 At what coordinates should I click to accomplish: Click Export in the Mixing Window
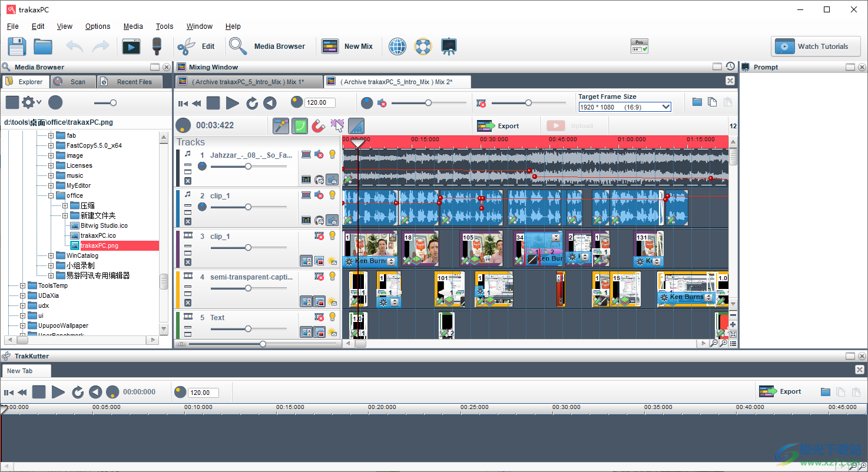(x=499, y=126)
